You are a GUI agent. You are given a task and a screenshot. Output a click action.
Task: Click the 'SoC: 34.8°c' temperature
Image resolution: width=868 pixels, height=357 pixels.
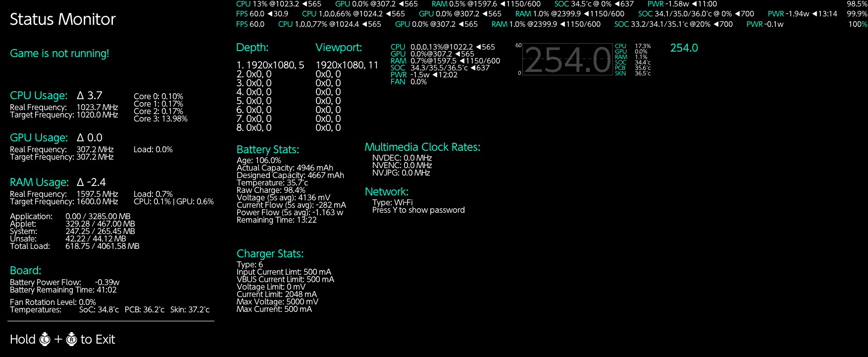[99, 309]
